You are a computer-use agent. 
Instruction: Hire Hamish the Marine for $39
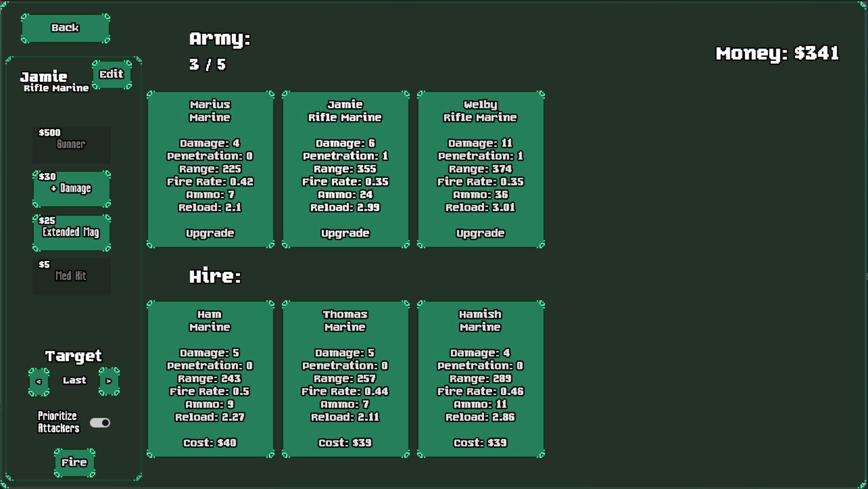pos(480,379)
